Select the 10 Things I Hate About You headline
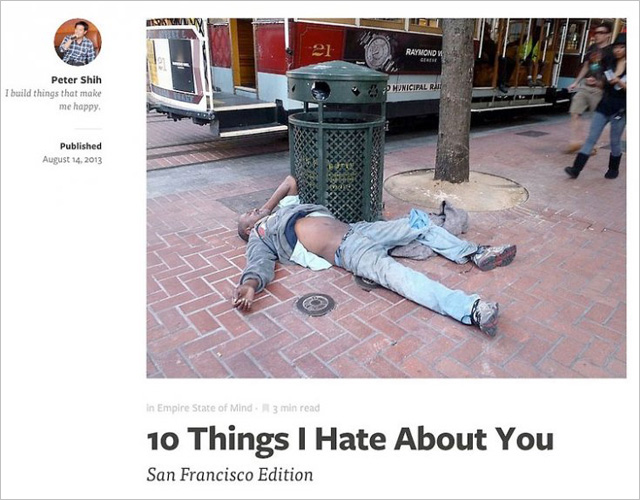640x500 pixels. pos(350,440)
